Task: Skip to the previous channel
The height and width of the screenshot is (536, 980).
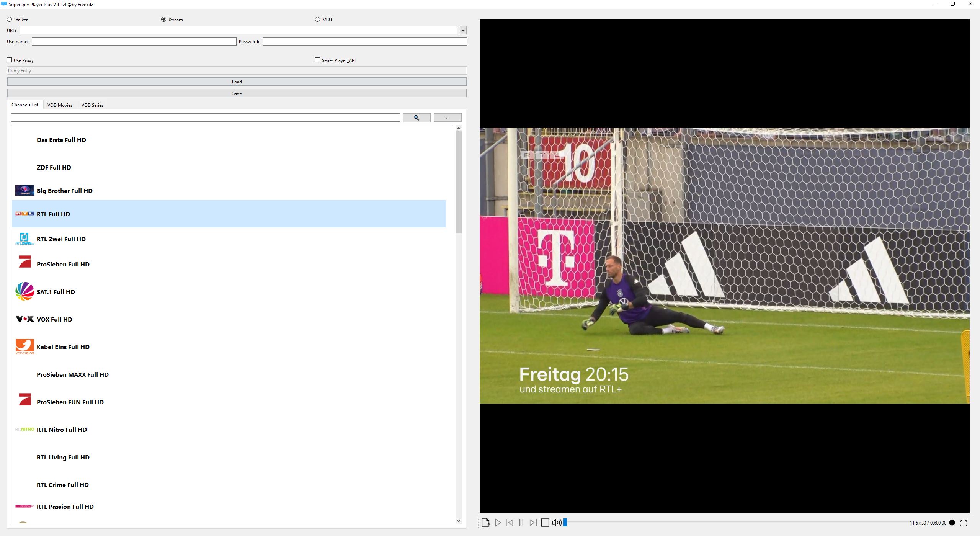Action: pyautogui.click(x=510, y=523)
